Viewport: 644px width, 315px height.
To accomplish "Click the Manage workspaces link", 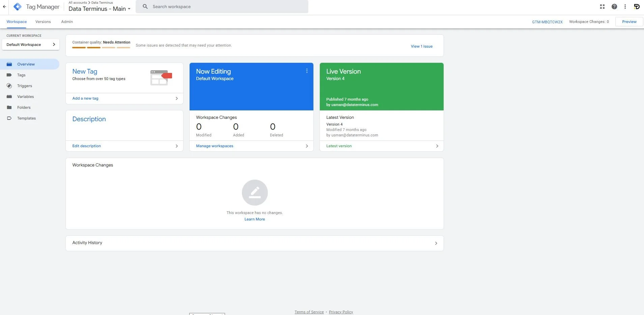I will click(215, 146).
